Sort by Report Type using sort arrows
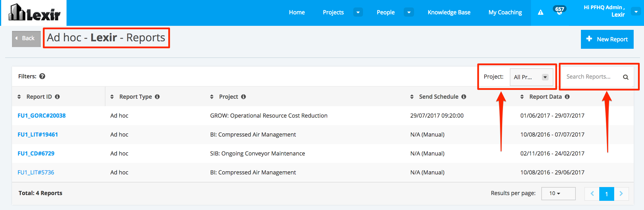Image resolution: width=644 pixels, height=210 pixels. click(x=112, y=97)
